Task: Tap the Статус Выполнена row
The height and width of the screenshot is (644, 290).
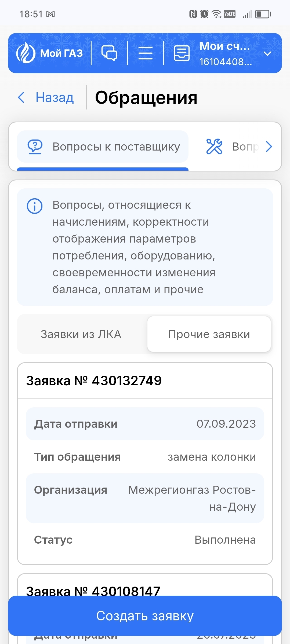Action: 145,540
